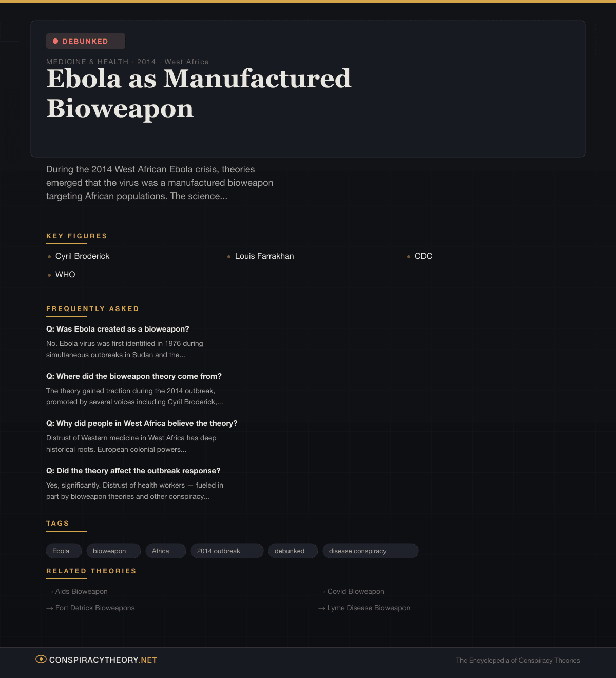The width and height of the screenshot is (616, 678).
Task: Select Louis Farrakhan in key figures
Action: (x=264, y=256)
